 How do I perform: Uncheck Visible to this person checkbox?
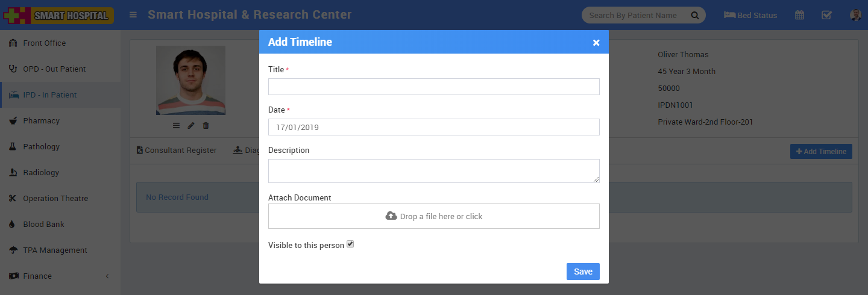coord(350,244)
